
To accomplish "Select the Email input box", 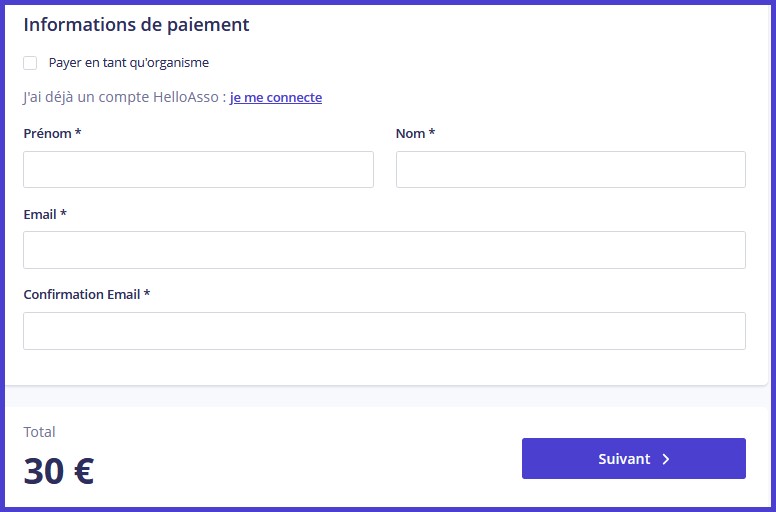I will [384, 250].
